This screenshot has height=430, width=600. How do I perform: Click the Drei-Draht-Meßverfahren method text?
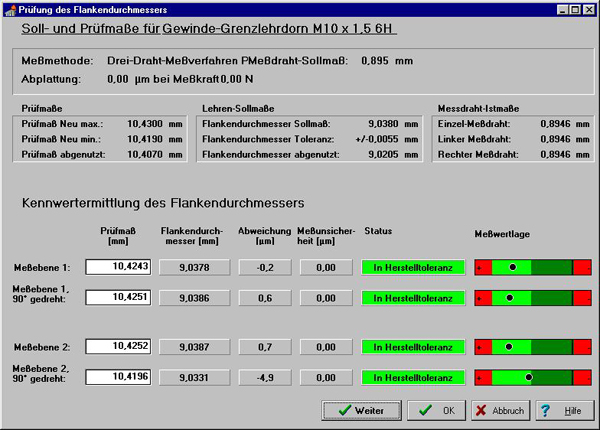[173, 61]
